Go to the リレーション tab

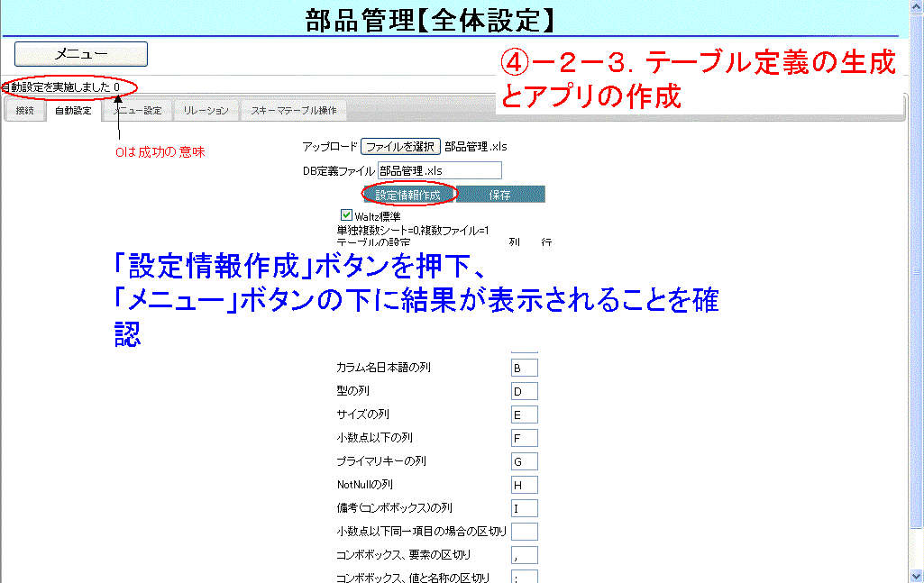(x=206, y=111)
